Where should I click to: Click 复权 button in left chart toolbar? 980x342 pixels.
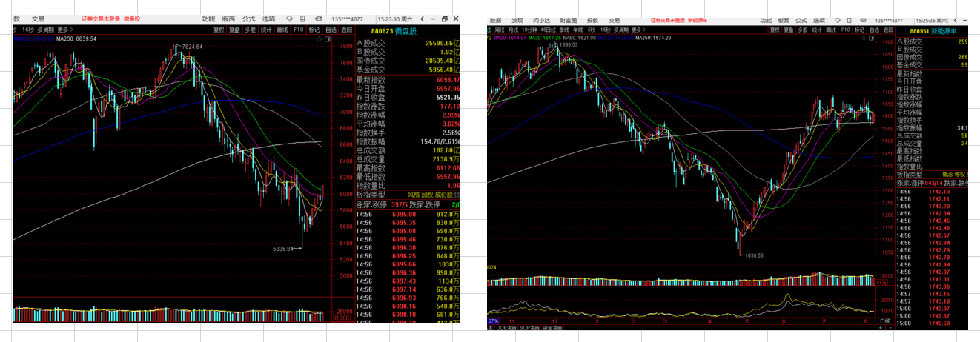pyautogui.click(x=219, y=30)
